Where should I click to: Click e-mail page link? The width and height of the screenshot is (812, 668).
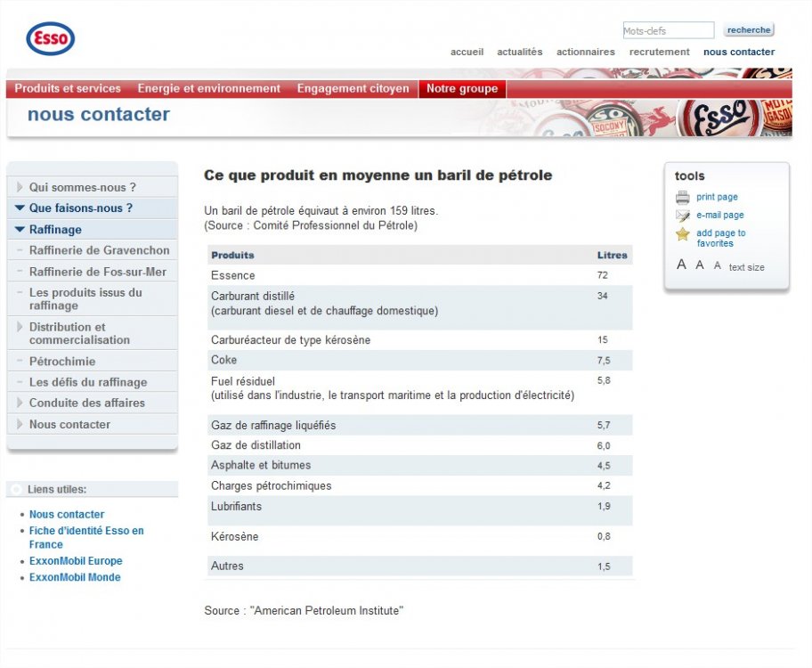(719, 215)
